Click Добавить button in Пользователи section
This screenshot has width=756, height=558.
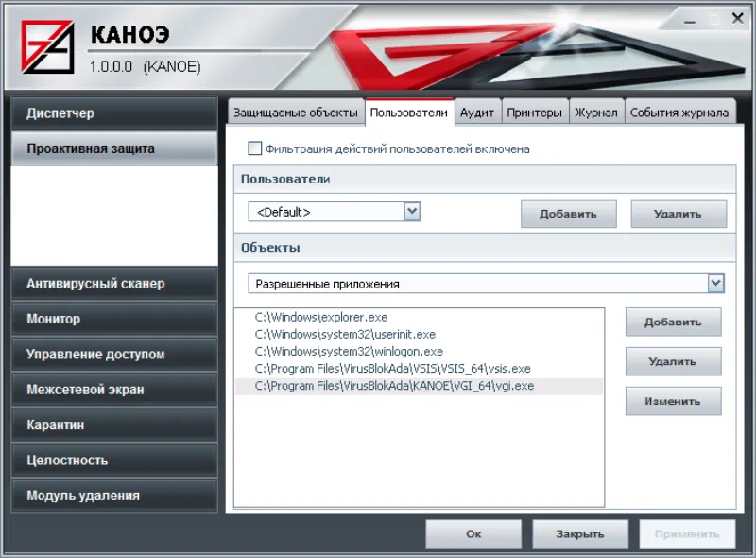(569, 214)
